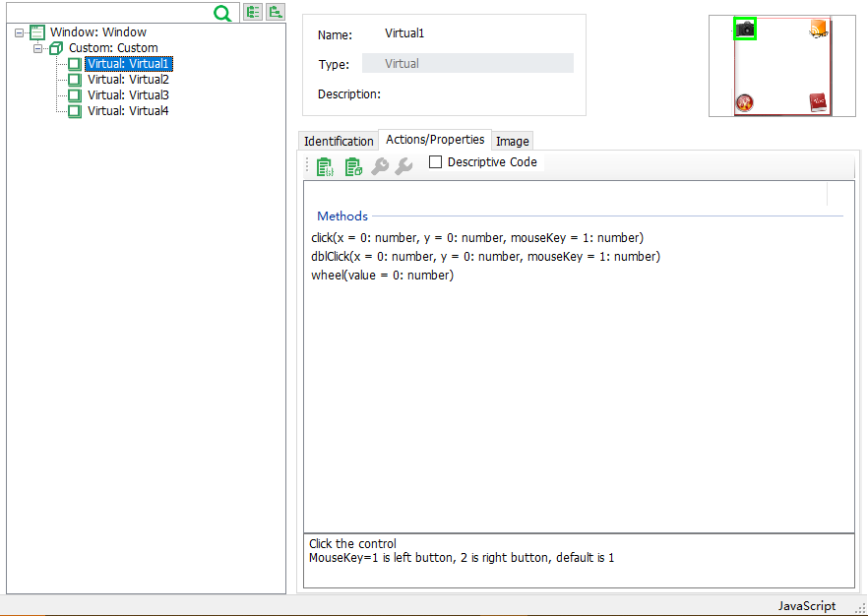Open the Image tab
868x616 pixels.
pyautogui.click(x=512, y=142)
